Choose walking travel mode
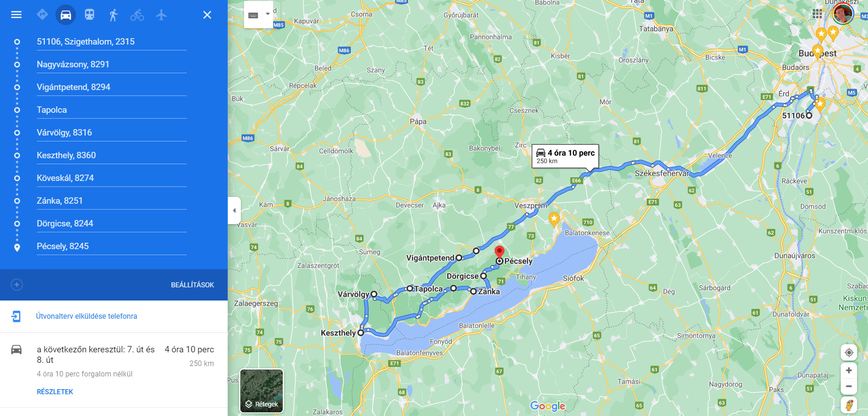 click(113, 15)
